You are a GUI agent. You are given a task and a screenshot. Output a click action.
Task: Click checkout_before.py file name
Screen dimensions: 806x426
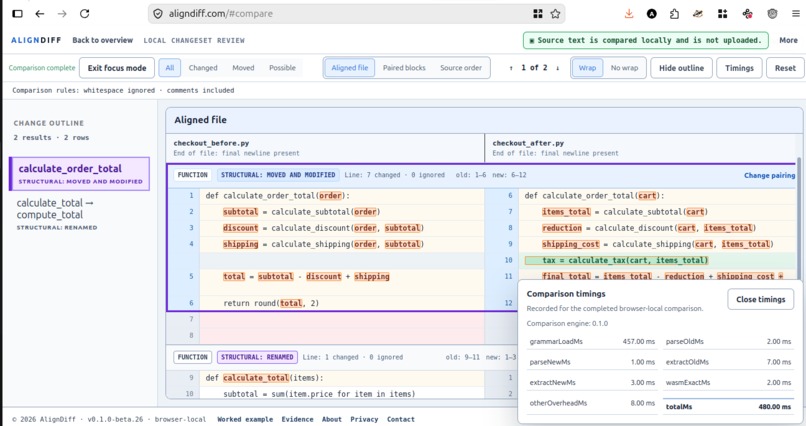(x=211, y=143)
